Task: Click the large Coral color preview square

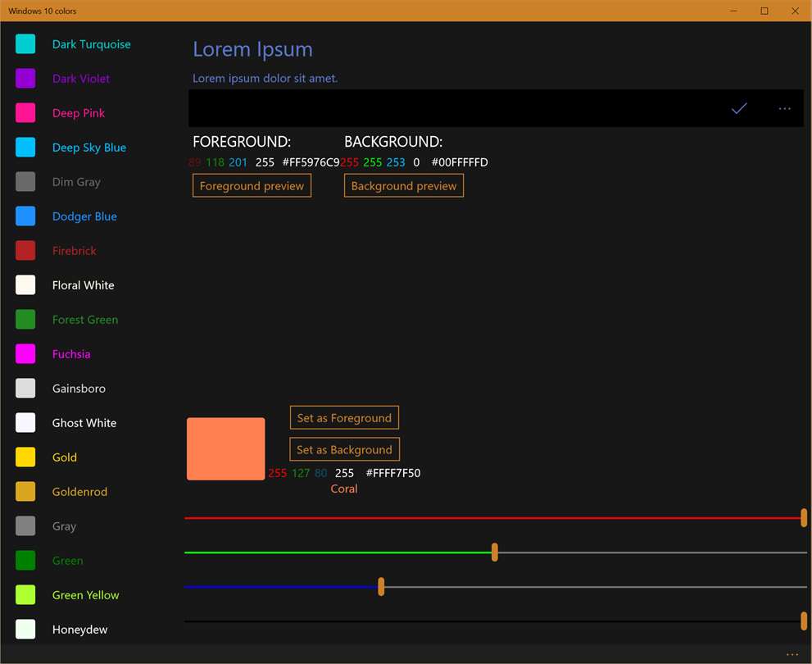Action: click(226, 448)
